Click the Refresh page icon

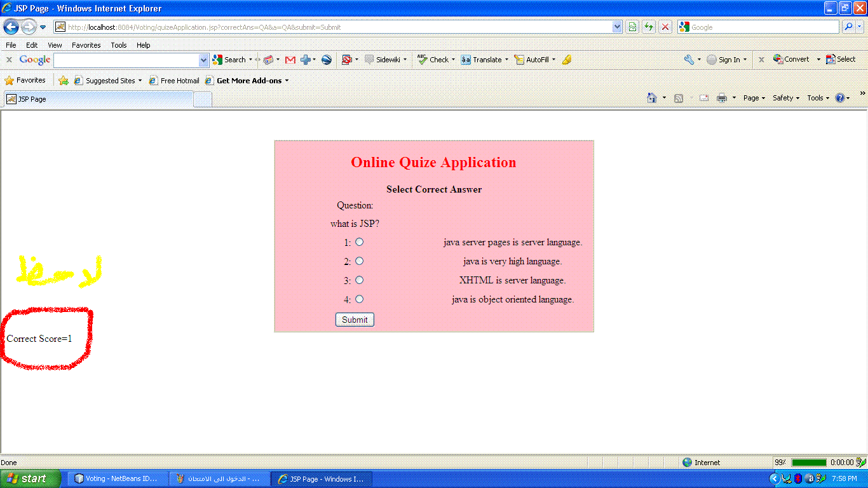tap(649, 27)
